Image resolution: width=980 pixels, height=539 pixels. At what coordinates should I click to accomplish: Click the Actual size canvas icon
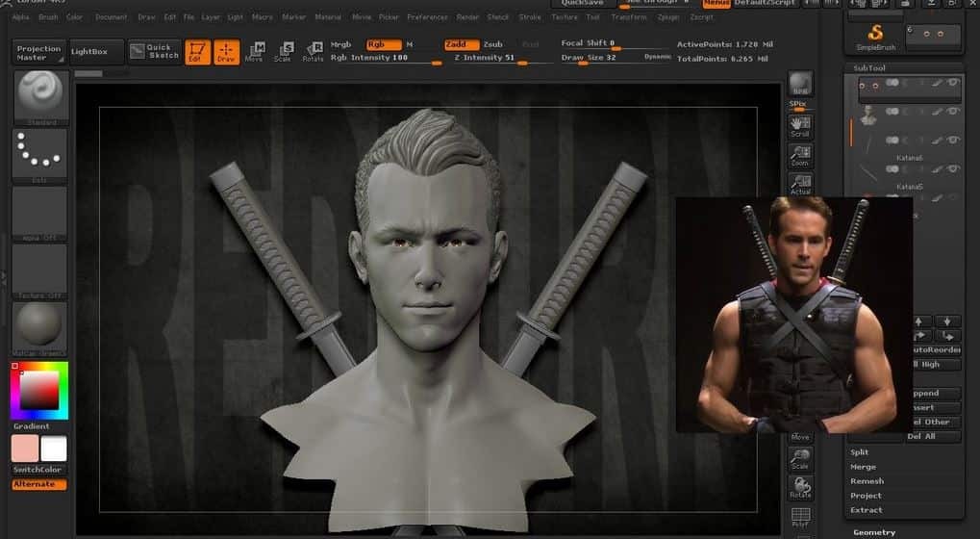pyautogui.click(x=800, y=184)
